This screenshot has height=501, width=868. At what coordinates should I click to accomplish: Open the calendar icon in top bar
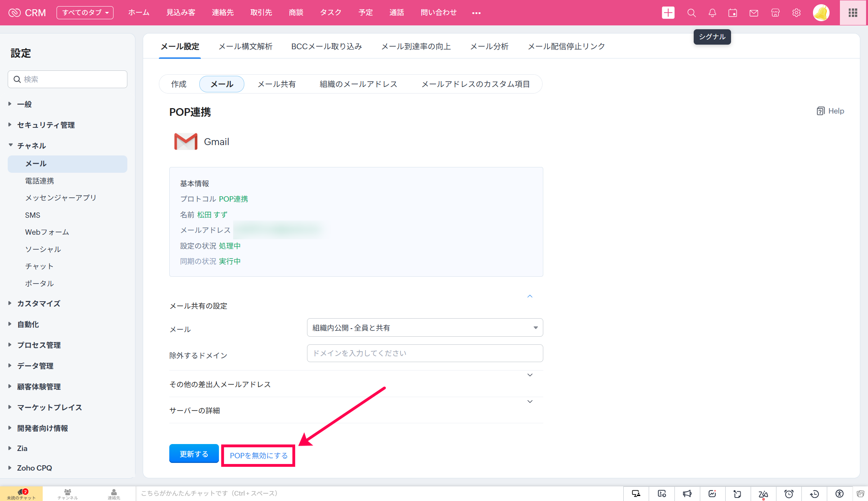[733, 13]
